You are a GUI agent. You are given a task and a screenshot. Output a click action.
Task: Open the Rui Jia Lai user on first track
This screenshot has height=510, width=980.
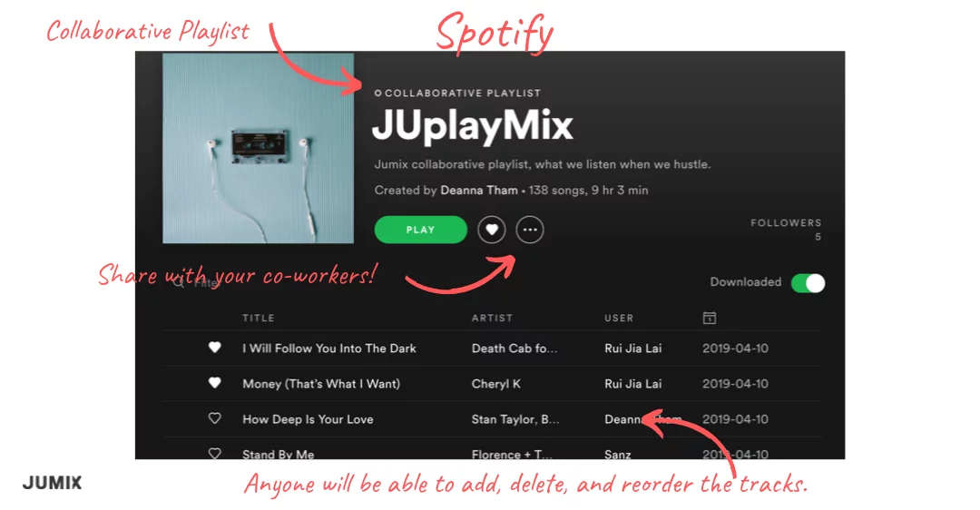pyautogui.click(x=632, y=348)
